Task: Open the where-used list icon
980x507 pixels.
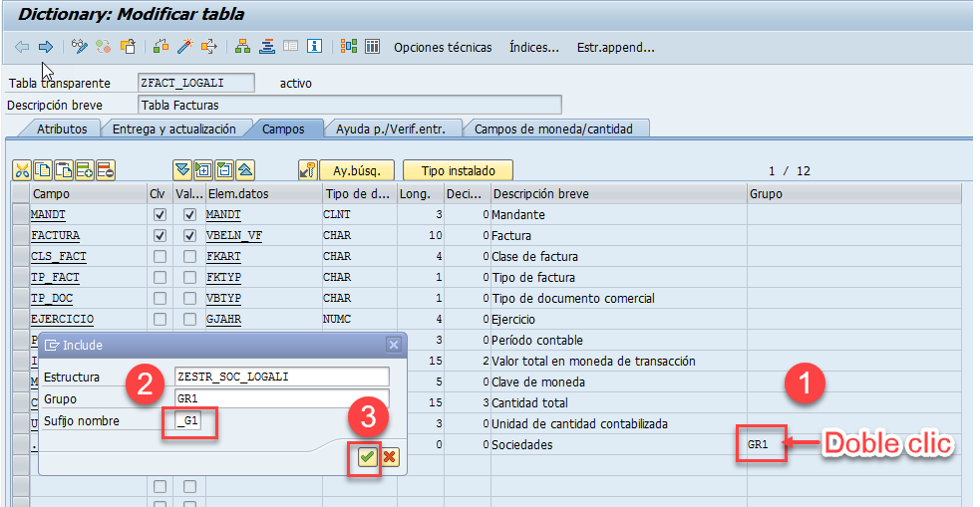Action: [x=208, y=47]
